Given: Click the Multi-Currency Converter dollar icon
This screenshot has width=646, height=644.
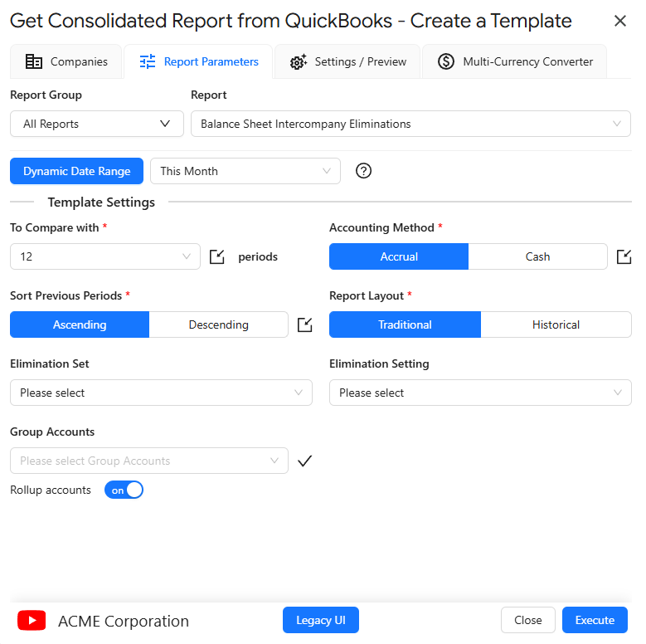Looking at the screenshot, I should point(446,61).
